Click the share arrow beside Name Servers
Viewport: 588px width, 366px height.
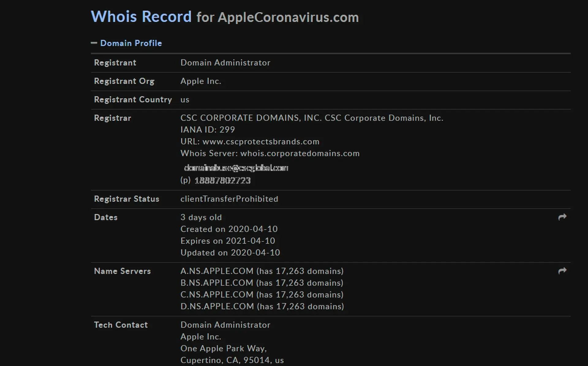click(563, 271)
